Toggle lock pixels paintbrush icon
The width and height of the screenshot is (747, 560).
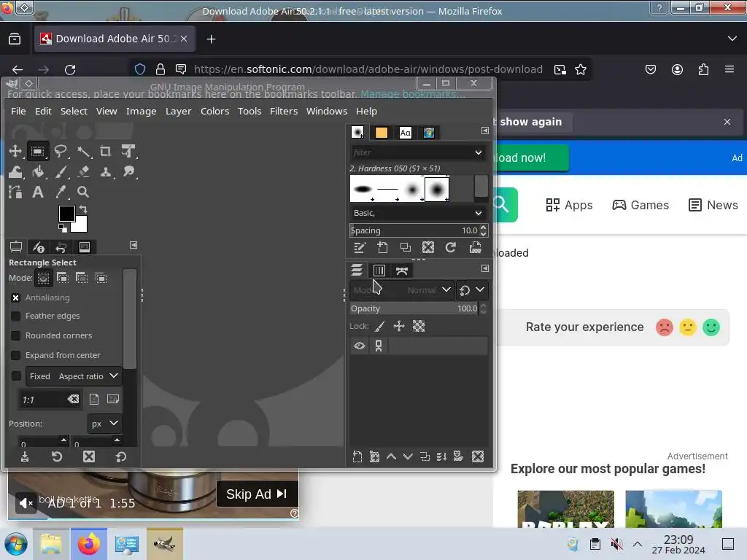tap(379, 326)
